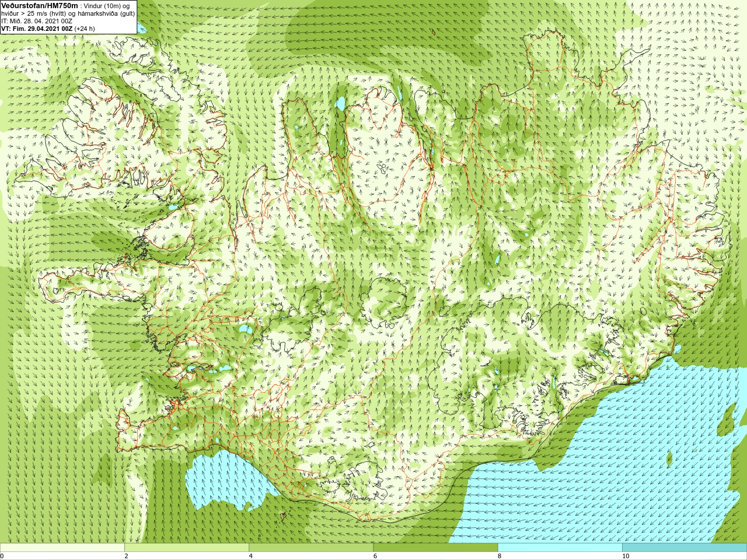Image resolution: width=747 pixels, height=560 pixels.
Task: Click the above 10 m/s teal legend swatch
Action: 685,548
